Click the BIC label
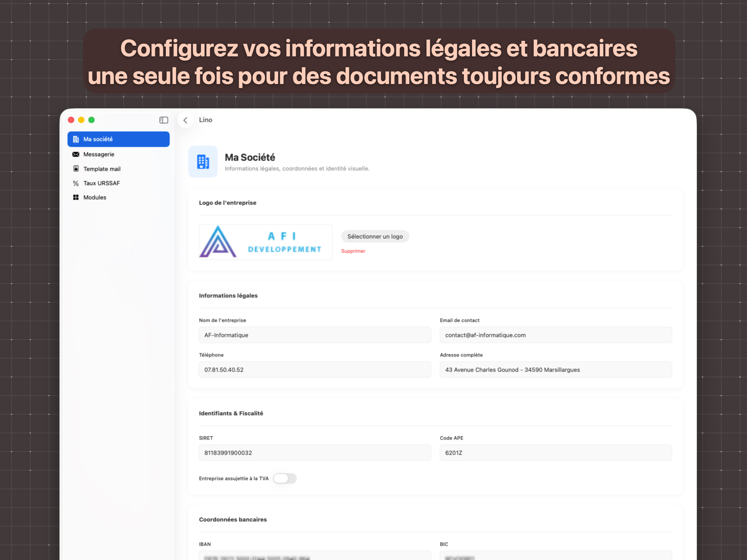 (x=444, y=544)
